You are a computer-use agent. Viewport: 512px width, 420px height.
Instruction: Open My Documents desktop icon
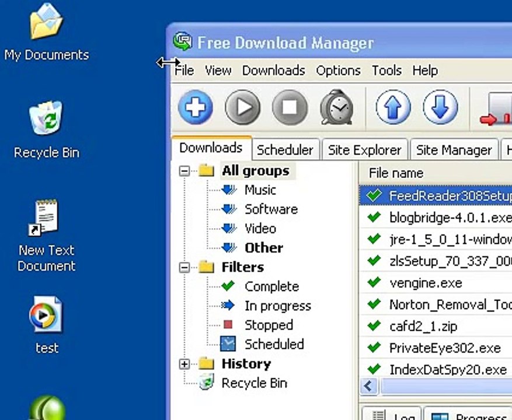pos(46,21)
